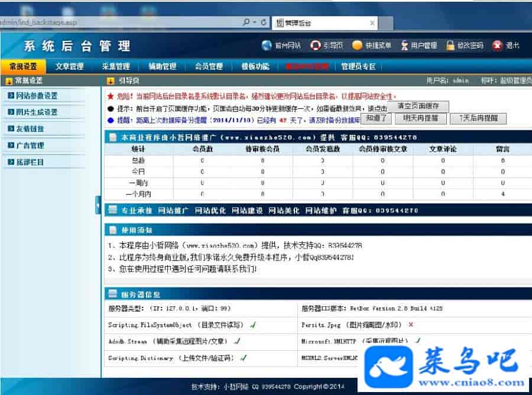Select the 采集管理 menu tab
Image resolution: width=532 pixels, height=395 pixels.
(x=116, y=66)
